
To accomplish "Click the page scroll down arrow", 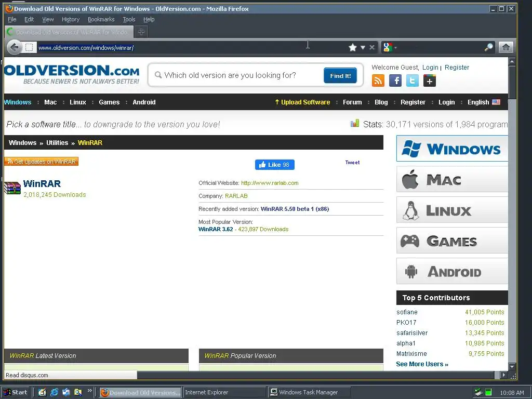I will [x=512, y=367].
